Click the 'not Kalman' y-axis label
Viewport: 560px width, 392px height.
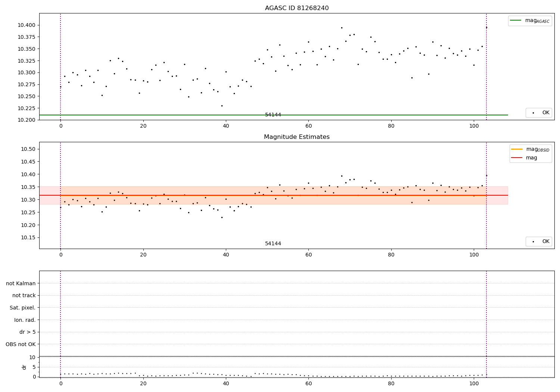click(21, 283)
